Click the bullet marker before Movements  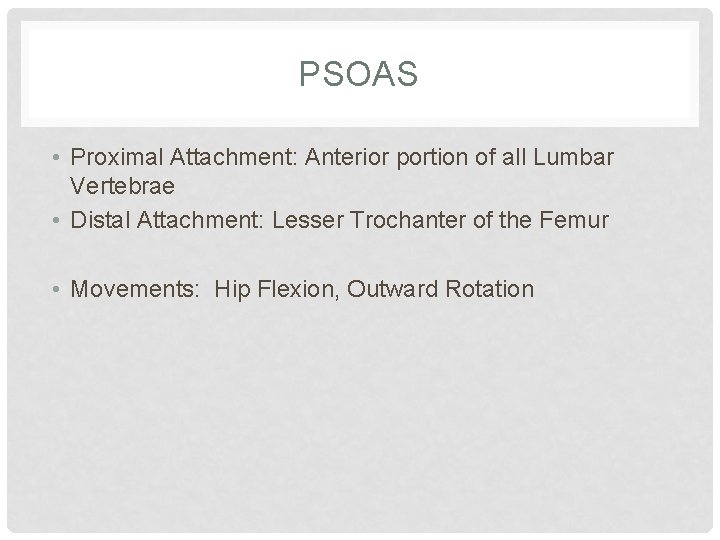click(x=56, y=289)
